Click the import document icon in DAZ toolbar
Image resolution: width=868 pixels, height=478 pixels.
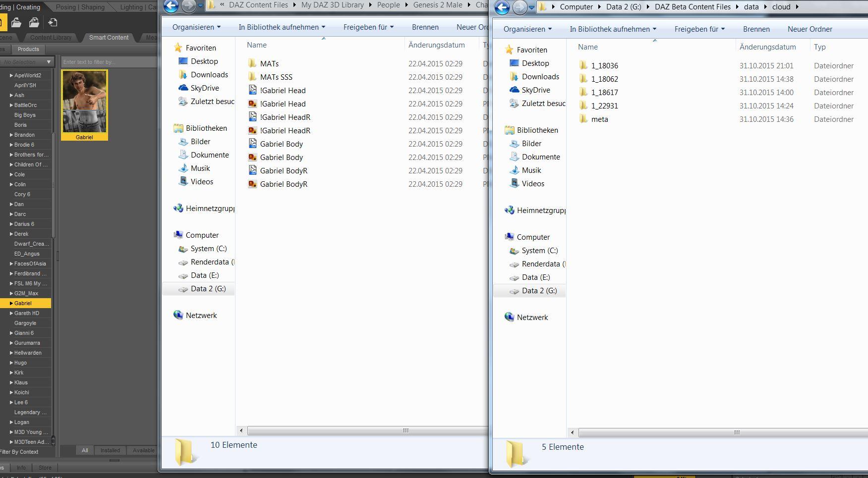tap(53, 22)
